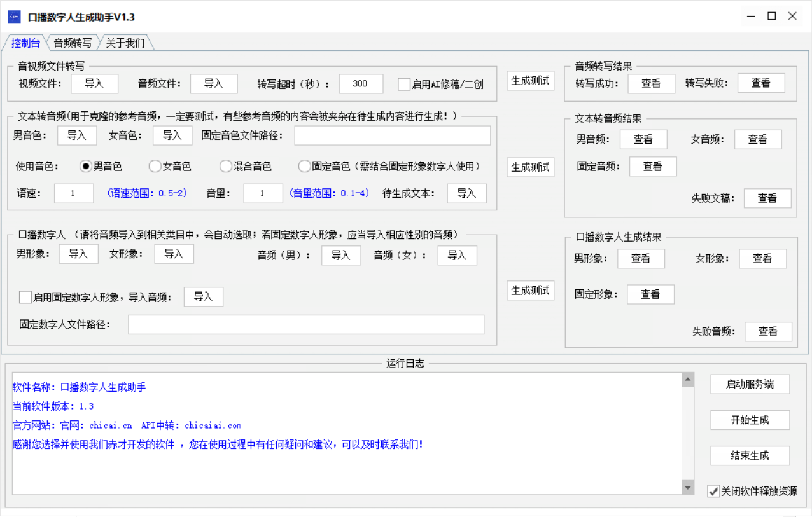This screenshot has height=517, width=812.
Task: Click the app icon in title bar
Action: pos(14,17)
